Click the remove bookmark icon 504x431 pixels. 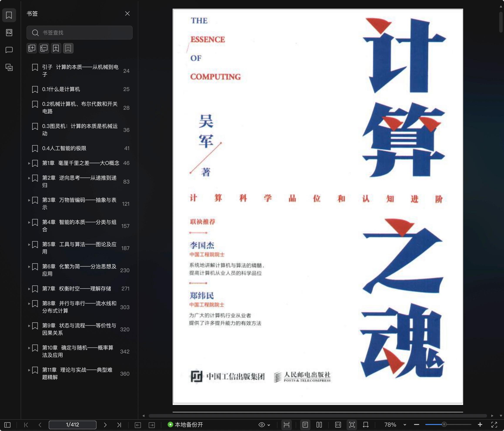click(68, 48)
